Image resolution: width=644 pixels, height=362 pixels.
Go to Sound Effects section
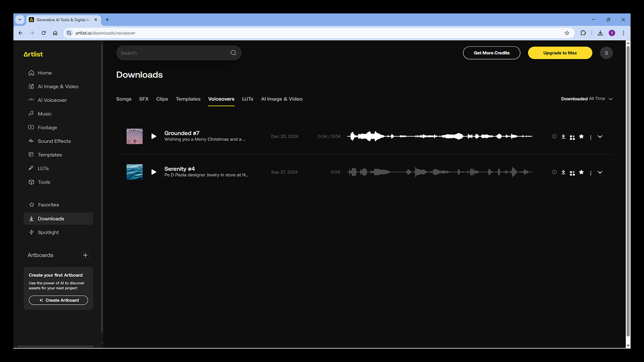pyautogui.click(x=54, y=141)
